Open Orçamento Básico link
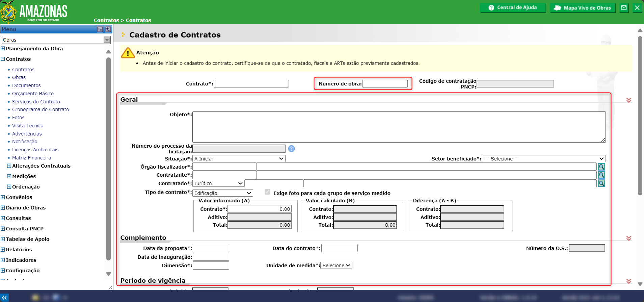This screenshot has height=302, width=644. (x=33, y=94)
